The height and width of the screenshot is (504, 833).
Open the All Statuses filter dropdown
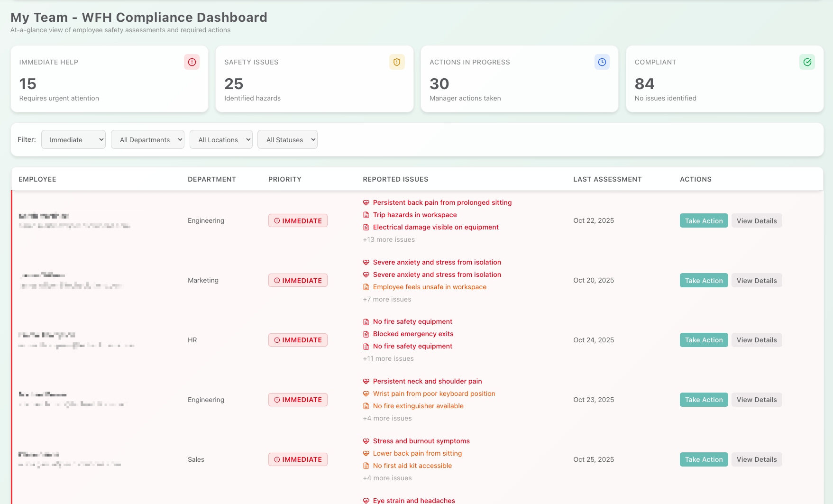click(287, 140)
